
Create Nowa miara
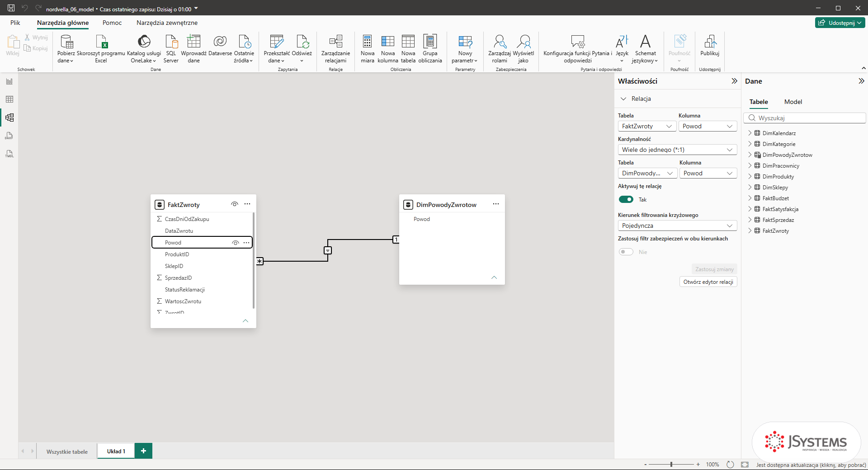point(368,49)
